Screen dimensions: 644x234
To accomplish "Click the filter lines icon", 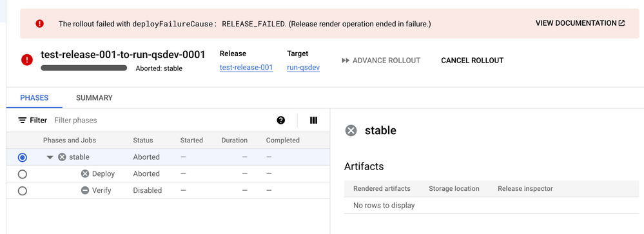I will point(22,121).
